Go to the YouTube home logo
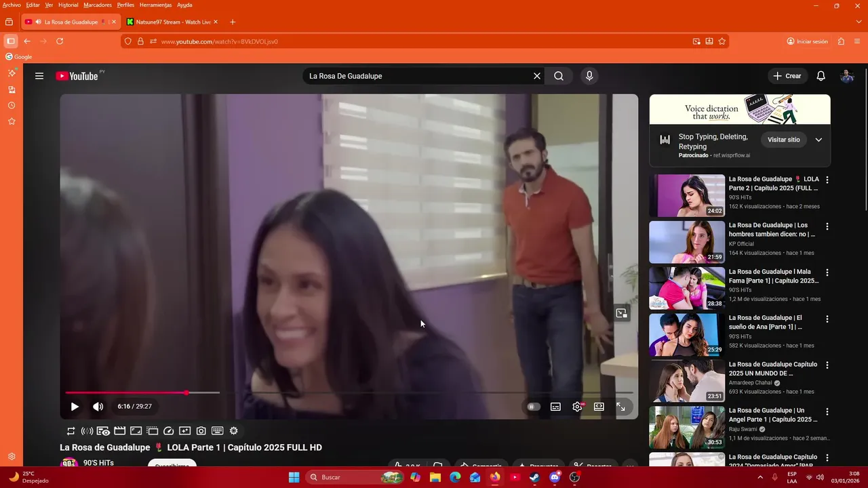The image size is (868, 488). click(77, 76)
